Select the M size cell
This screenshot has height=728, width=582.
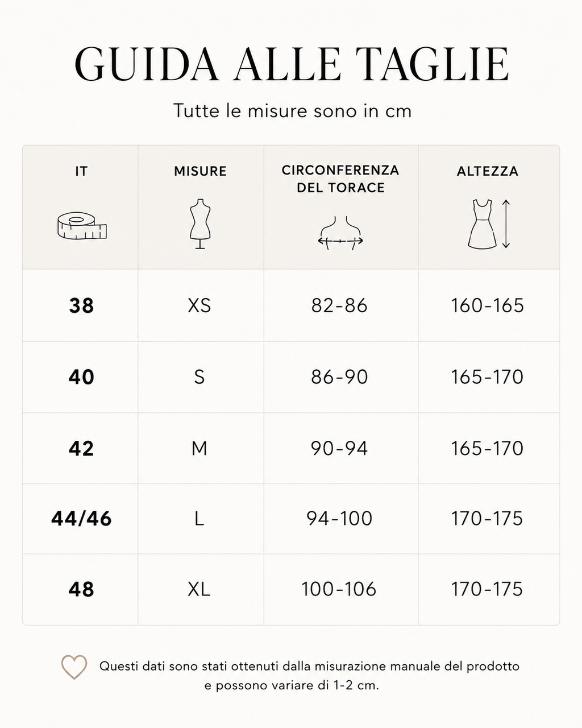point(199,449)
